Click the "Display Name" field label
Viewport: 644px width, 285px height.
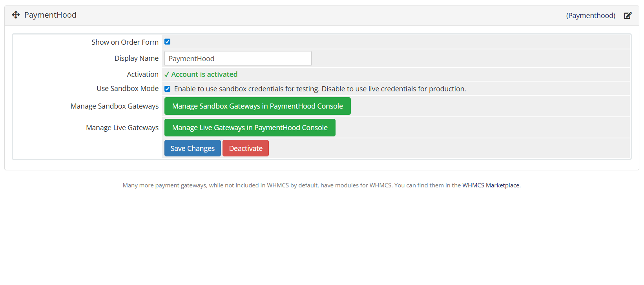coord(136,58)
